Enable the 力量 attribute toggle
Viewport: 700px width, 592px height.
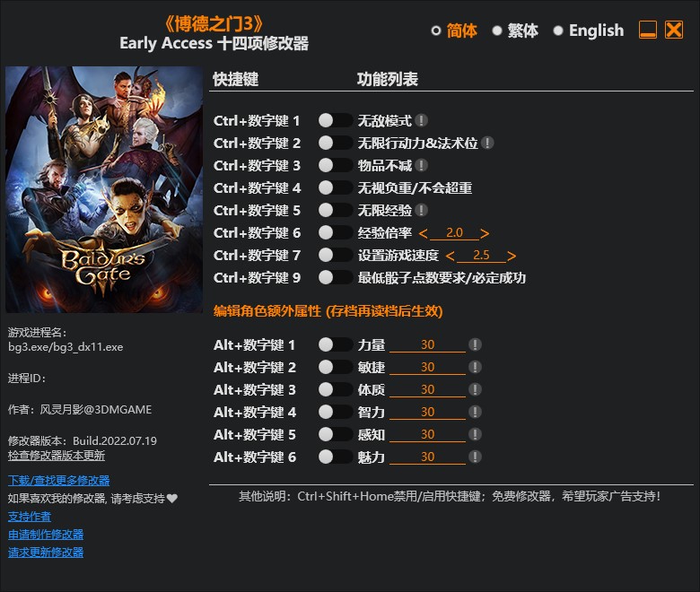click(x=336, y=344)
